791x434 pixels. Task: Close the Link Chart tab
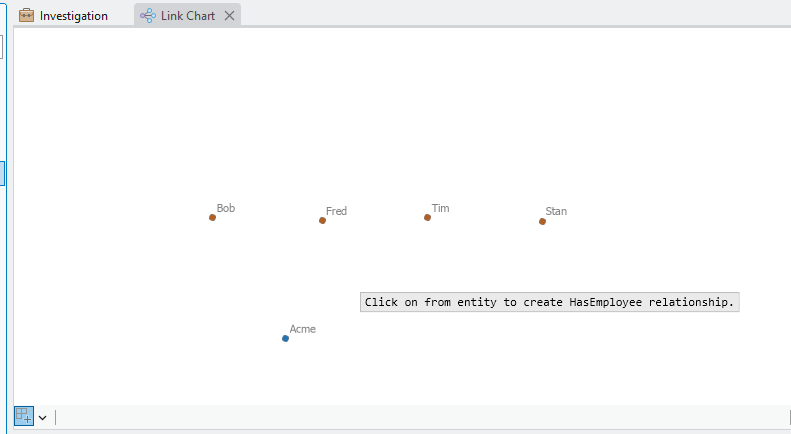pyautogui.click(x=229, y=16)
